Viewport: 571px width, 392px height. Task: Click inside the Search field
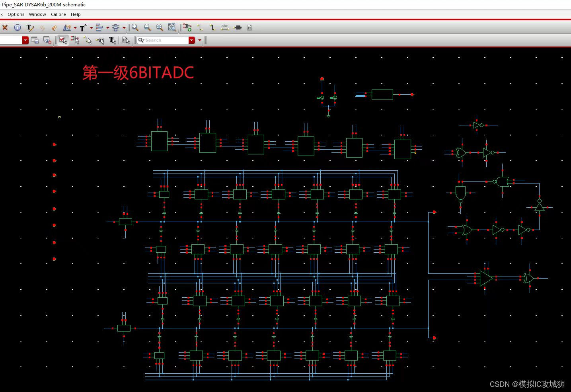[x=163, y=40]
